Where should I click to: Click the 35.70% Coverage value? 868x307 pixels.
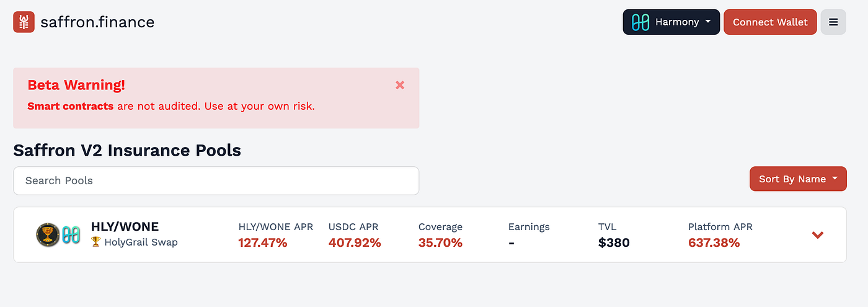click(440, 242)
